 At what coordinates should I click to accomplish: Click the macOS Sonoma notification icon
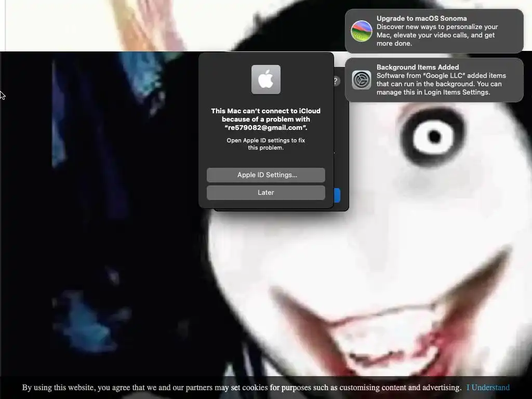362,31
